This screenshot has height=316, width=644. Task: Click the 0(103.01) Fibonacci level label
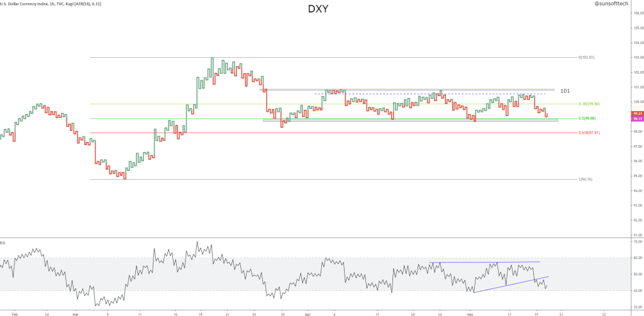[x=586, y=57]
